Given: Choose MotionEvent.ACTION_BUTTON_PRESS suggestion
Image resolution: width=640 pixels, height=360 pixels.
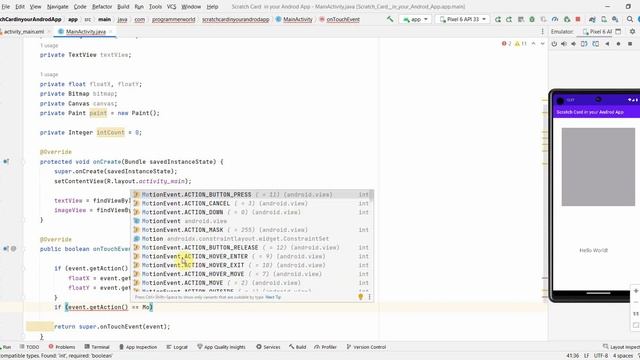Looking at the screenshot, I should [x=251, y=195].
